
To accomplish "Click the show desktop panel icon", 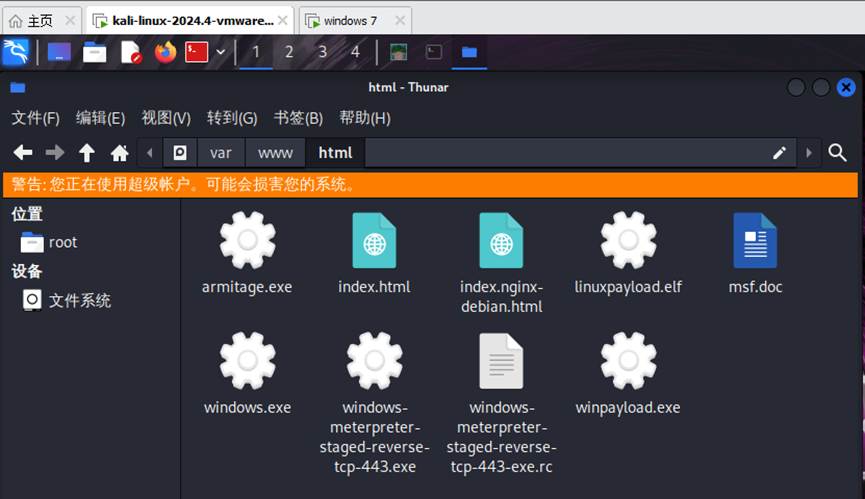I will tap(59, 52).
